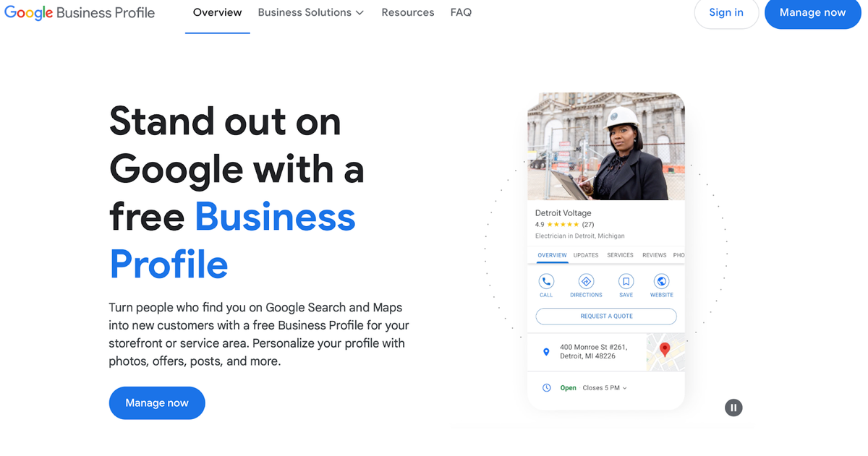Open the Website icon in the profile card

[x=661, y=280]
